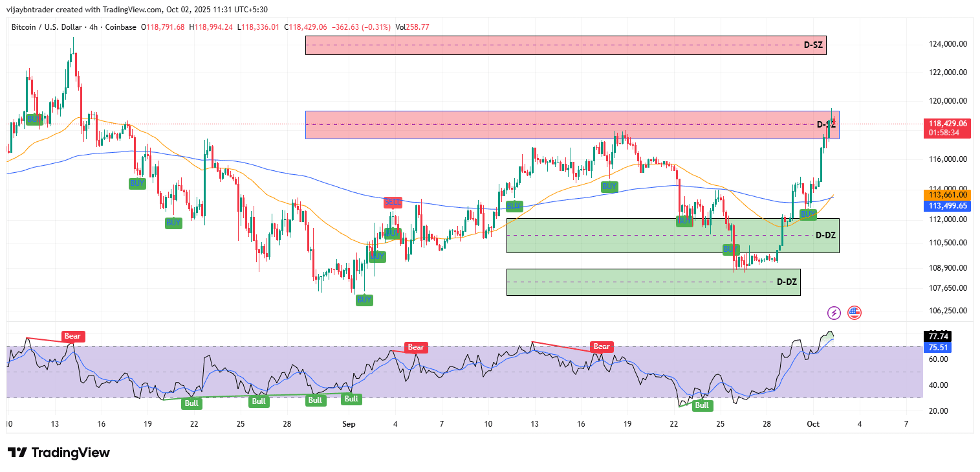Click the D-SZ label in the topmost supply zone
The width and height of the screenshot is (980, 472).
pyautogui.click(x=813, y=45)
